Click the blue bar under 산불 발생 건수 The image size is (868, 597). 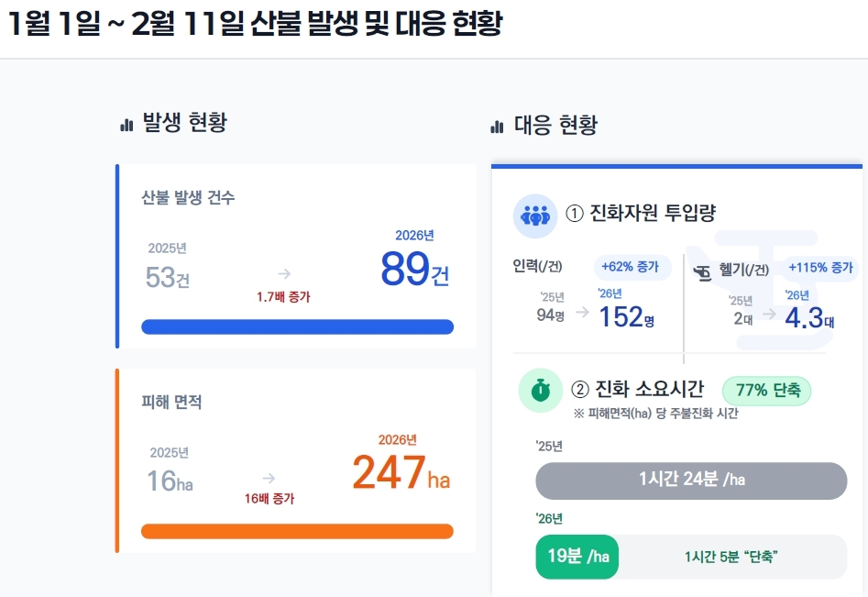297,327
